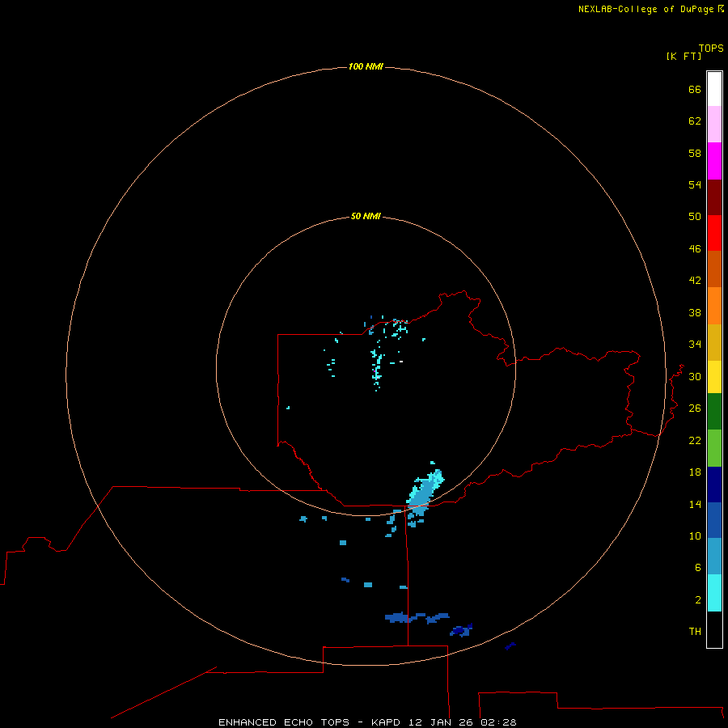The image size is (728, 728).
Task: Pick the navy blue legend swatch
Action: pyautogui.click(x=714, y=485)
